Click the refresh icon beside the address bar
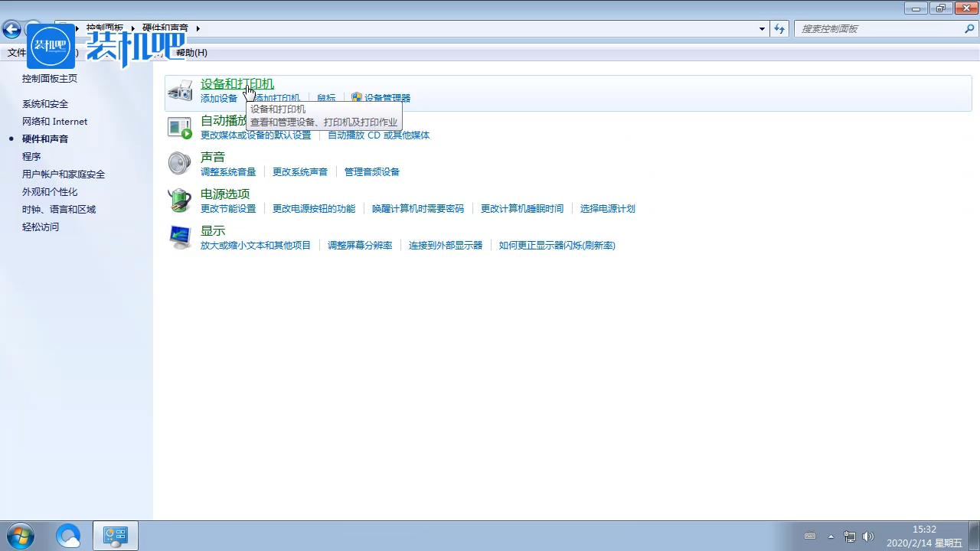980x551 pixels. point(779,28)
